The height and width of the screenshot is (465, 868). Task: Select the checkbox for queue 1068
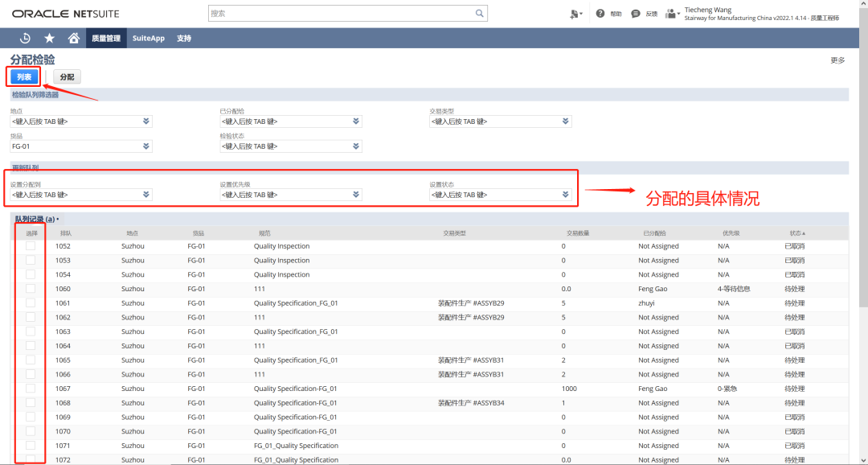(x=31, y=402)
